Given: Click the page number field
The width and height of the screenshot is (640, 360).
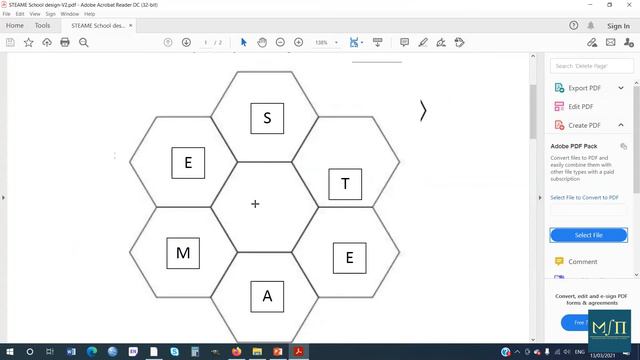Looking at the screenshot, I should click(206, 42).
